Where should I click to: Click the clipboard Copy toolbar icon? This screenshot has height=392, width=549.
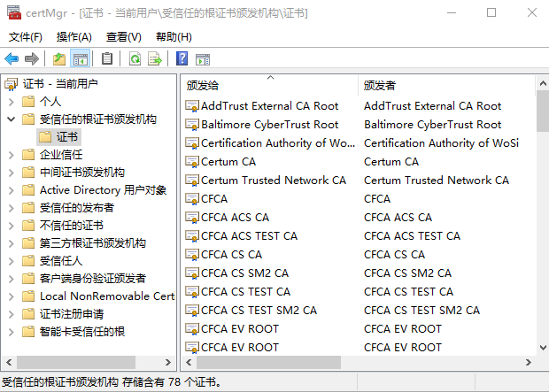[107, 59]
